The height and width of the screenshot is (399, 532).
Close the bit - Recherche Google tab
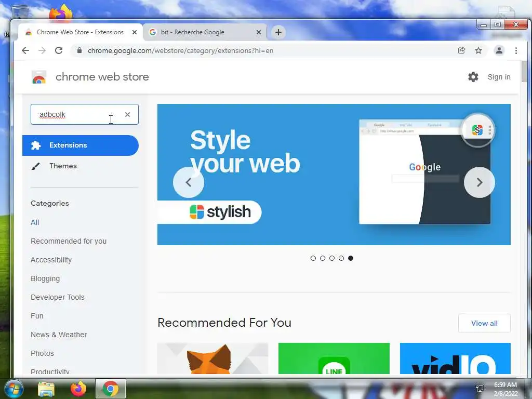pos(259,32)
